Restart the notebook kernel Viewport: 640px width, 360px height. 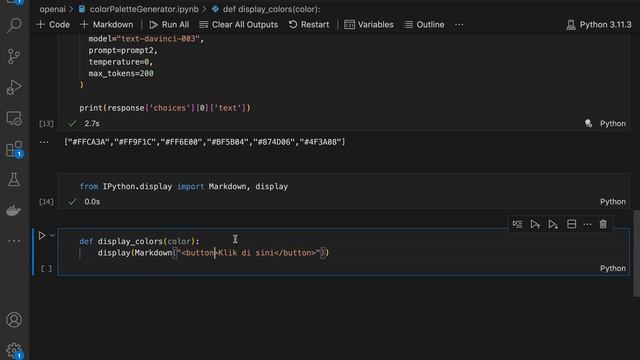[309, 24]
